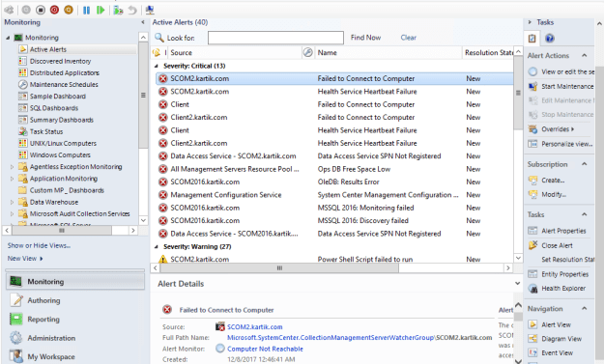Select the OleDB: Results Error alert
The image size is (604, 364).
(334, 182)
